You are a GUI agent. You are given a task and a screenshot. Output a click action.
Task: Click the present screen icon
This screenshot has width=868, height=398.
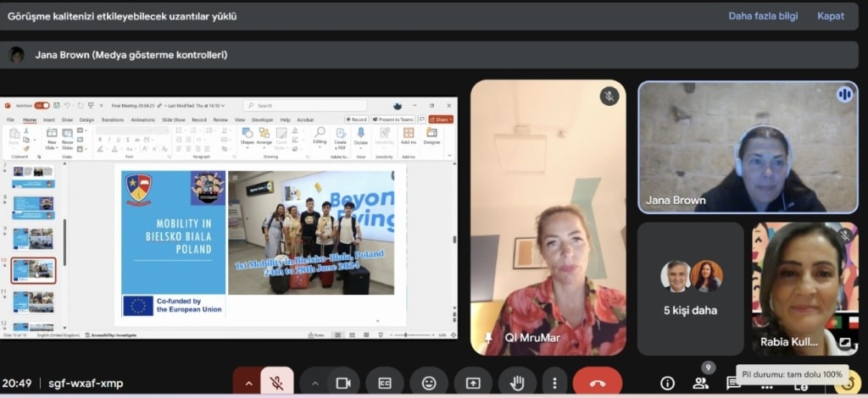[x=473, y=383]
